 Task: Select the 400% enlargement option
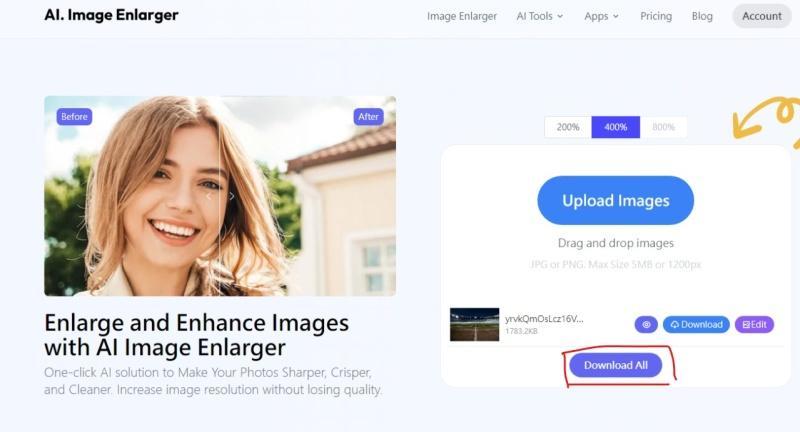[x=615, y=127]
